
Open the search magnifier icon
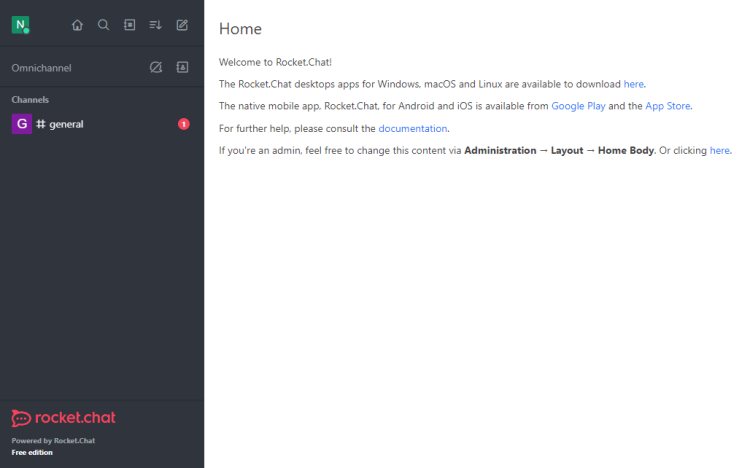[x=103, y=25]
